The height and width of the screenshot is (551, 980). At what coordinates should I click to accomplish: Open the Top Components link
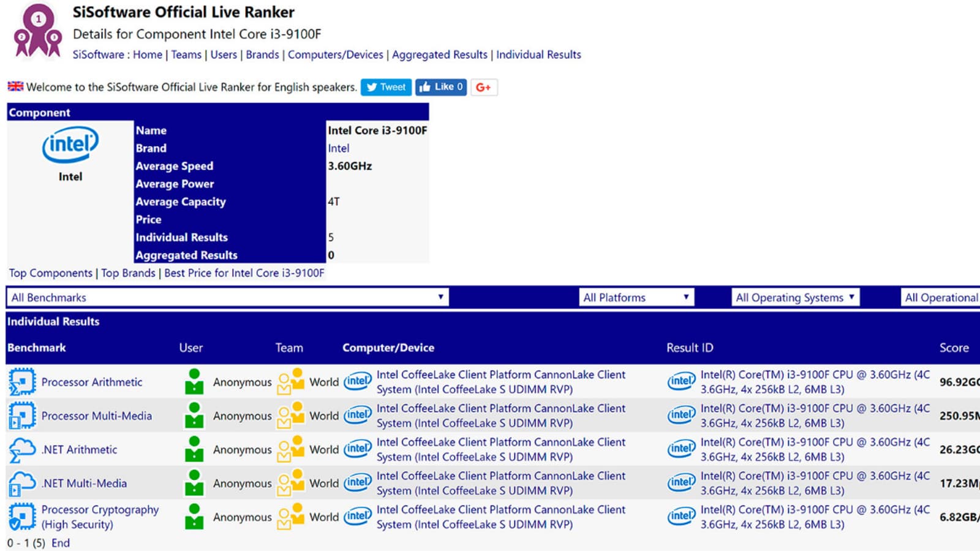coord(51,273)
